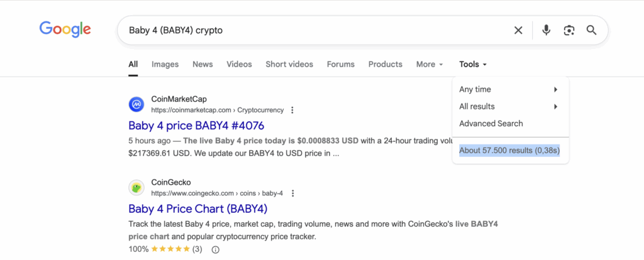Click the CoinGecko favicon

(x=136, y=188)
